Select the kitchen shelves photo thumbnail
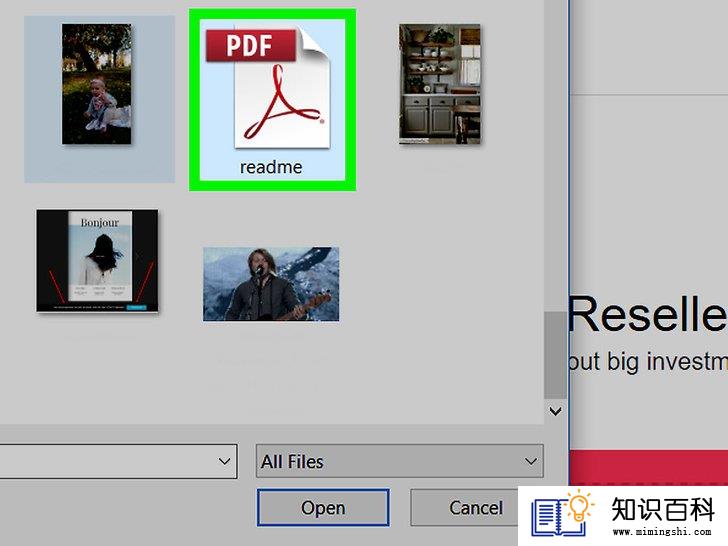This screenshot has height=546, width=728. (x=440, y=84)
